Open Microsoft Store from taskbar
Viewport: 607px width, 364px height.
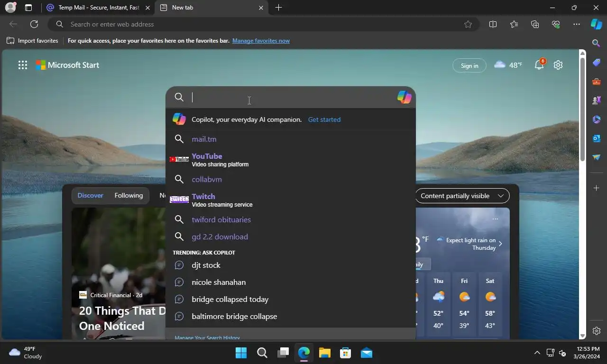(345, 353)
